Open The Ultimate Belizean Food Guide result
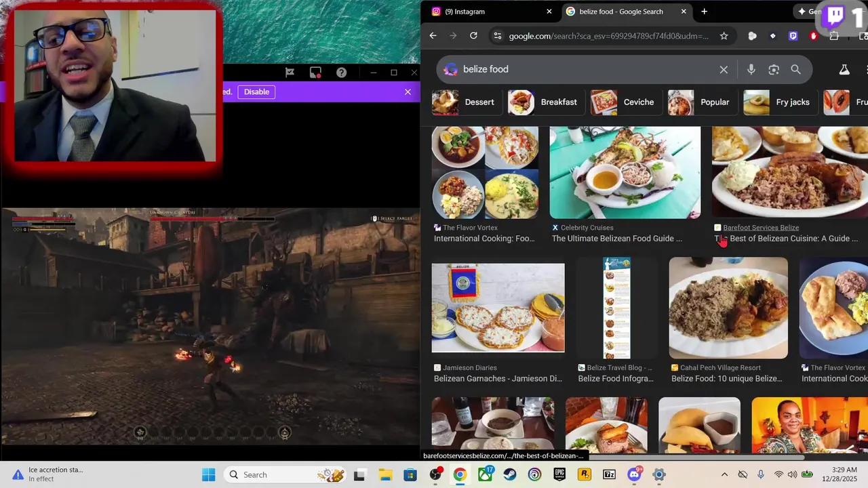868x488 pixels. [617, 239]
